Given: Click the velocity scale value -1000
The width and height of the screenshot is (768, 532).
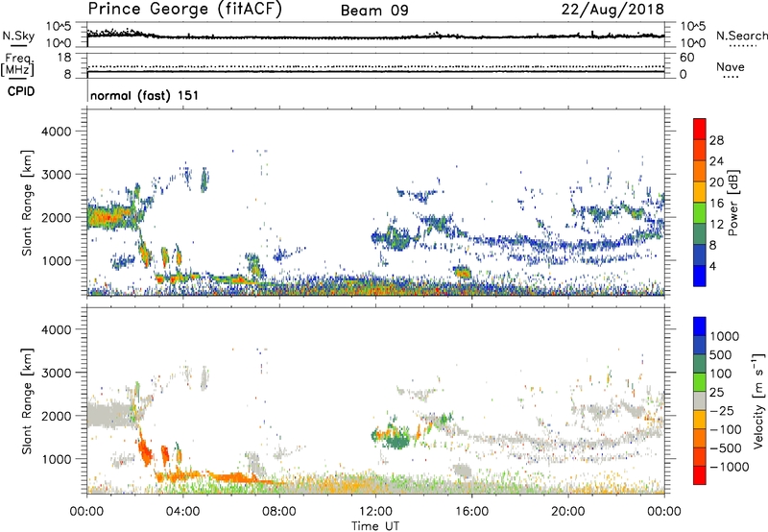Looking at the screenshot, I should click(x=730, y=467).
